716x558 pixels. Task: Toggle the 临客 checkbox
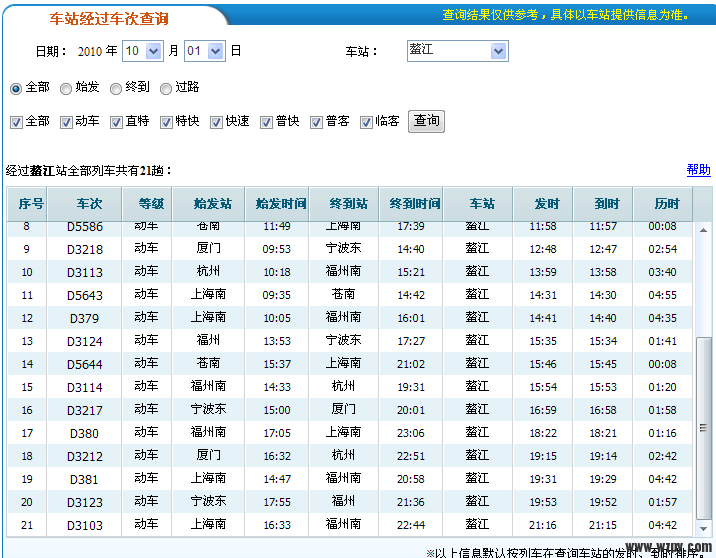click(366, 122)
